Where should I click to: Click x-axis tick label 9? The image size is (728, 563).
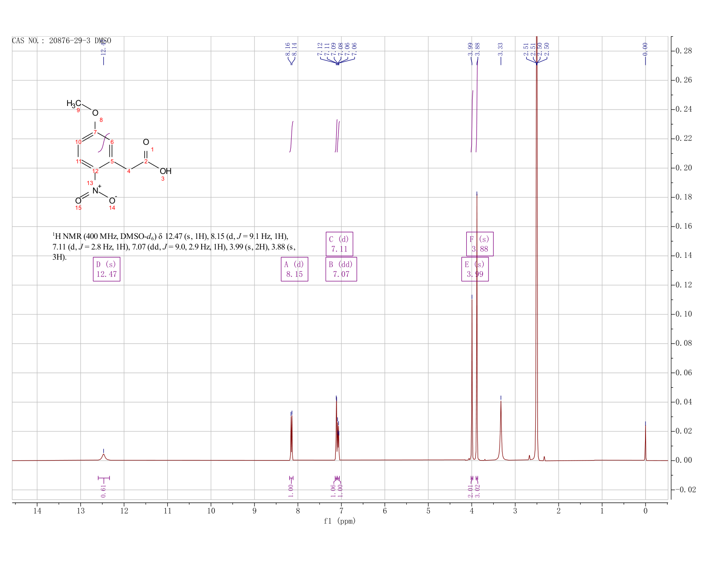(x=255, y=511)
